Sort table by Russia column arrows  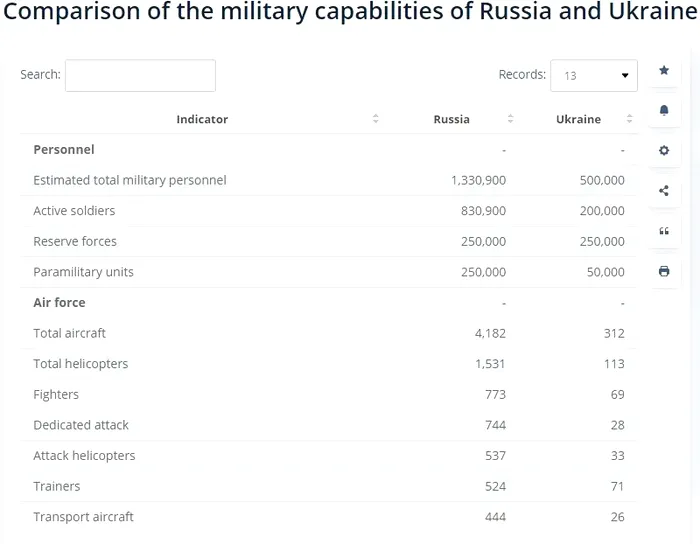[x=510, y=119]
